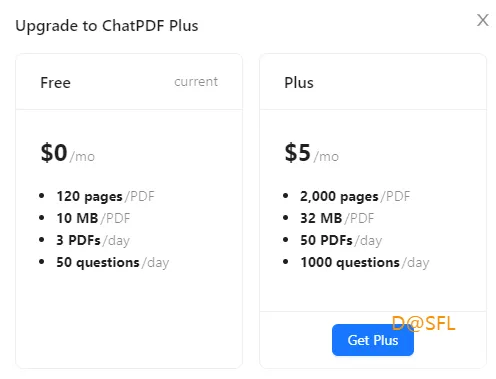Screen dimensions: 496x379
Task: Click the $5 /mo price
Action: [x=312, y=153]
